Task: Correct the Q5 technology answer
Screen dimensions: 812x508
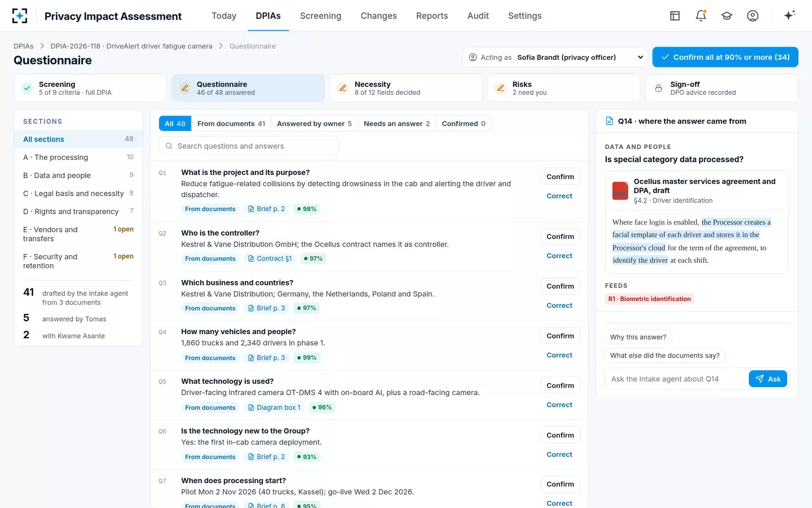Action: pos(559,405)
